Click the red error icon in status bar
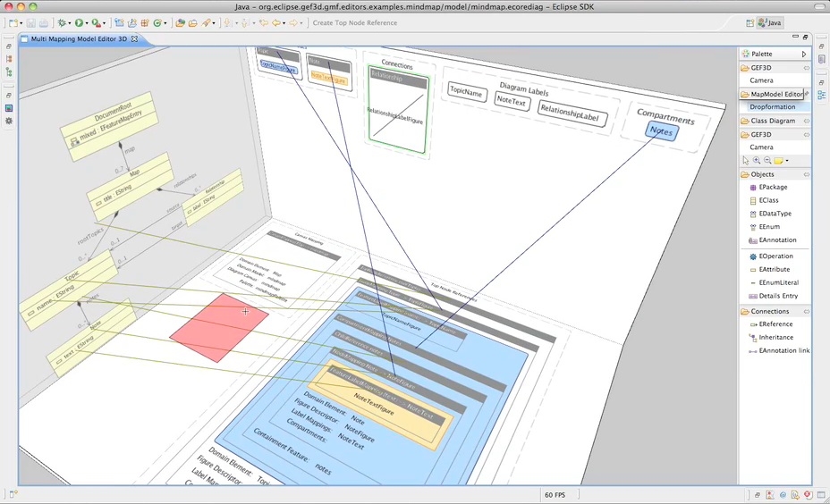This screenshot has width=830, height=504. point(808,495)
